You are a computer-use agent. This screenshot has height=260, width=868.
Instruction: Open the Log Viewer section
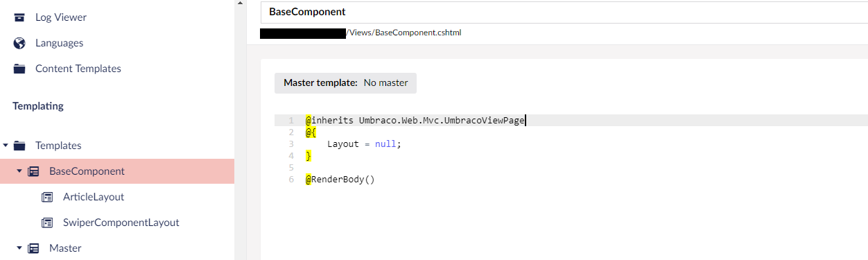click(x=61, y=17)
